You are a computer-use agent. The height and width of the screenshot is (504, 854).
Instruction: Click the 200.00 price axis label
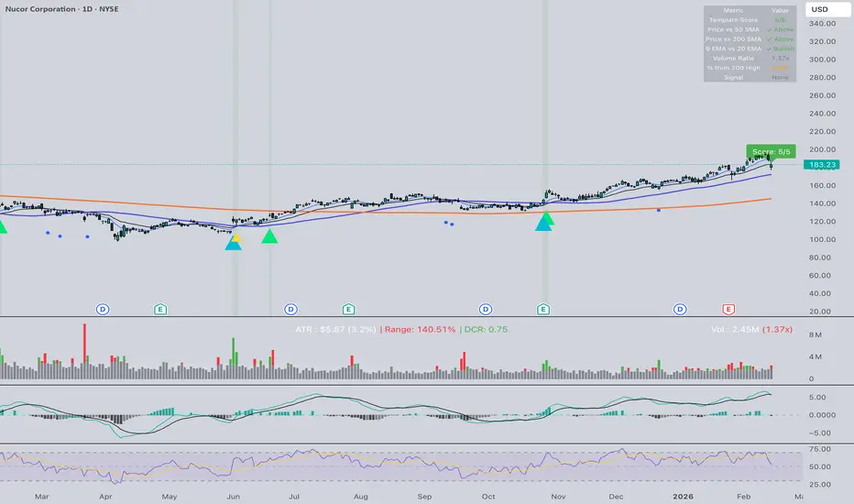coord(822,149)
